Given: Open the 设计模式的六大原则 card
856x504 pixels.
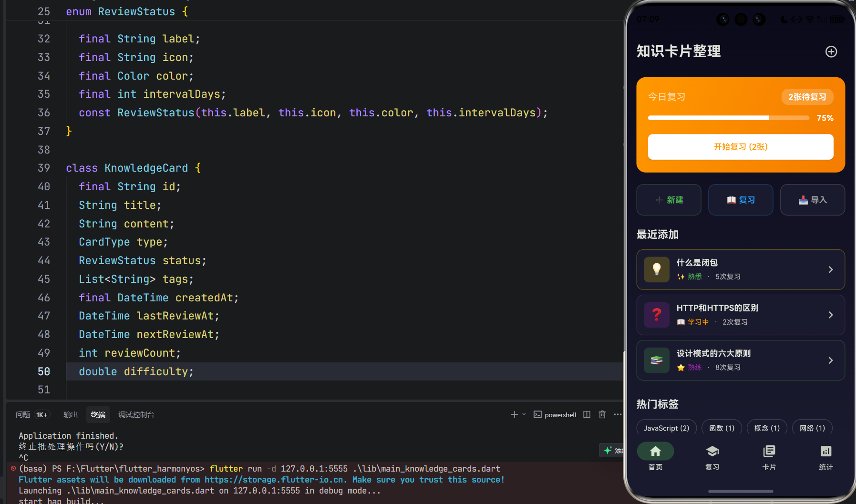Looking at the screenshot, I should coord(741,360).
